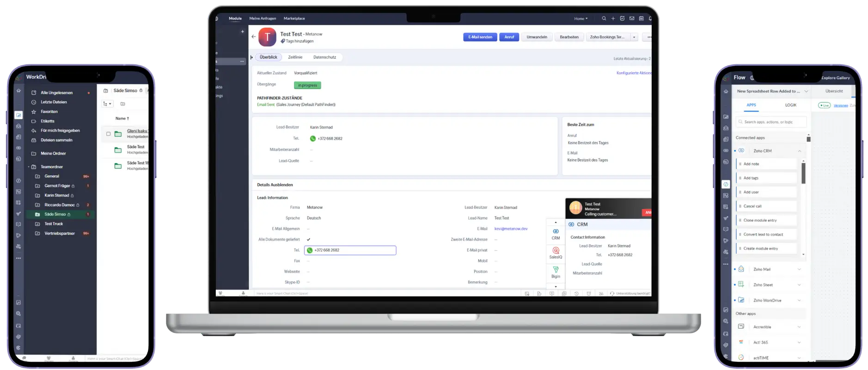This screenshot has width=868, height=370.
Task: Open SalesIQ in the side widget panel
Action: point(556,253)
